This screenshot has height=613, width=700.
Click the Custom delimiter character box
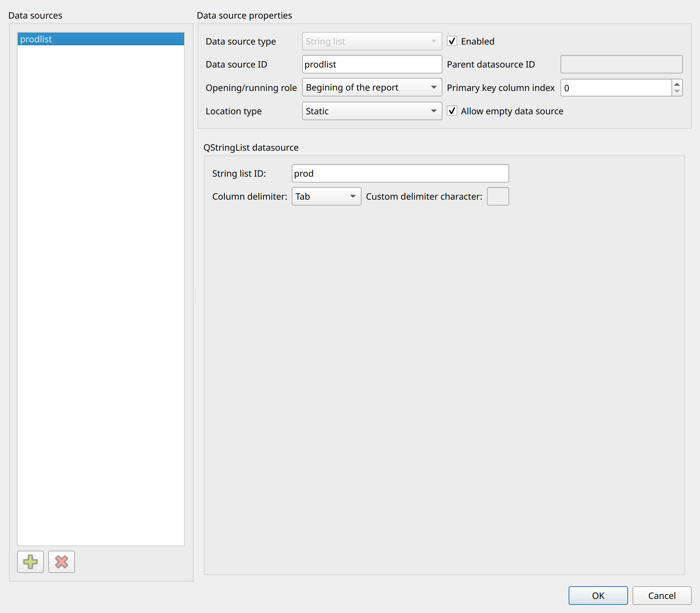(x=498, y=196)
